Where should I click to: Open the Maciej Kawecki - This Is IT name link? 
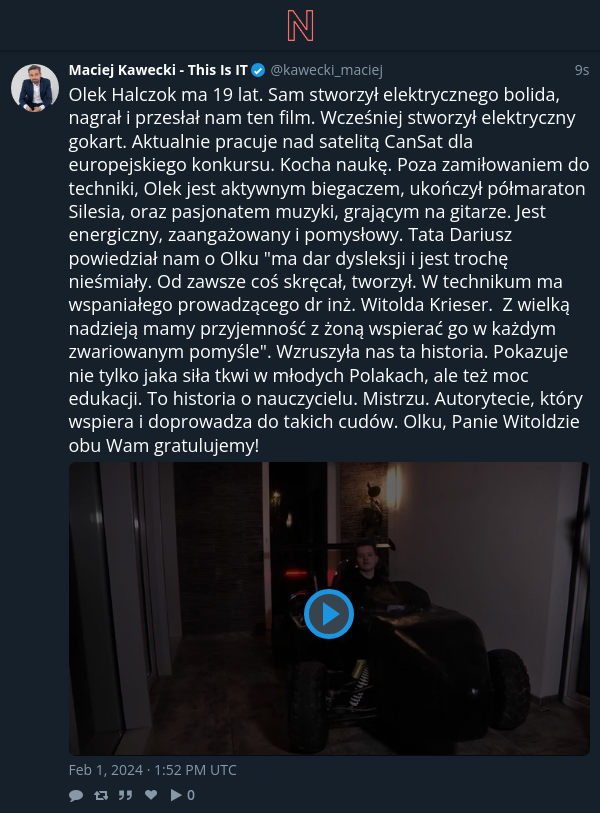158,70
